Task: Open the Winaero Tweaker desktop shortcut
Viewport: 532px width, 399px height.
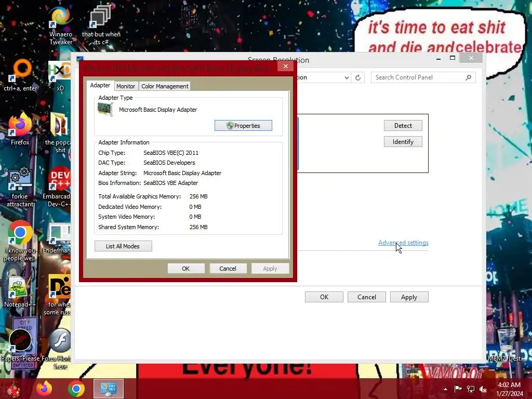Action: 60,25
